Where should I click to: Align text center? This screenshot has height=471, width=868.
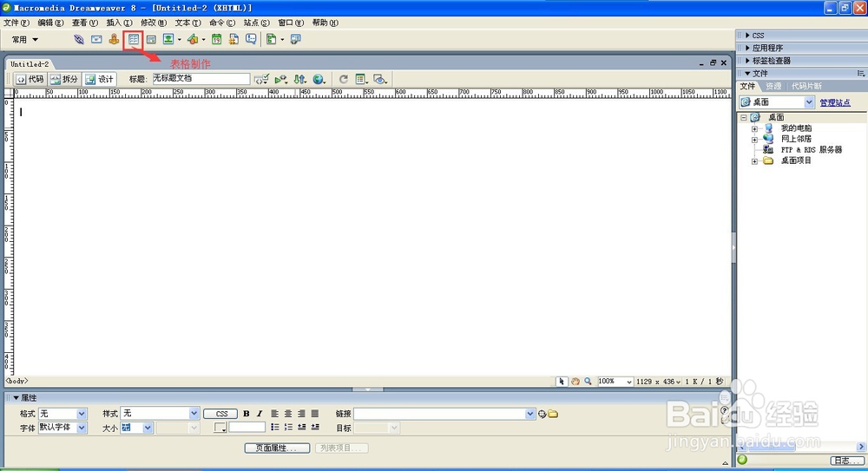(x=288, y=414)
